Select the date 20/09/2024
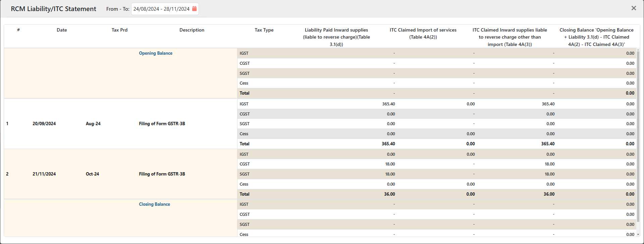Screen dimensions: 644x244 tap(44, 124)
